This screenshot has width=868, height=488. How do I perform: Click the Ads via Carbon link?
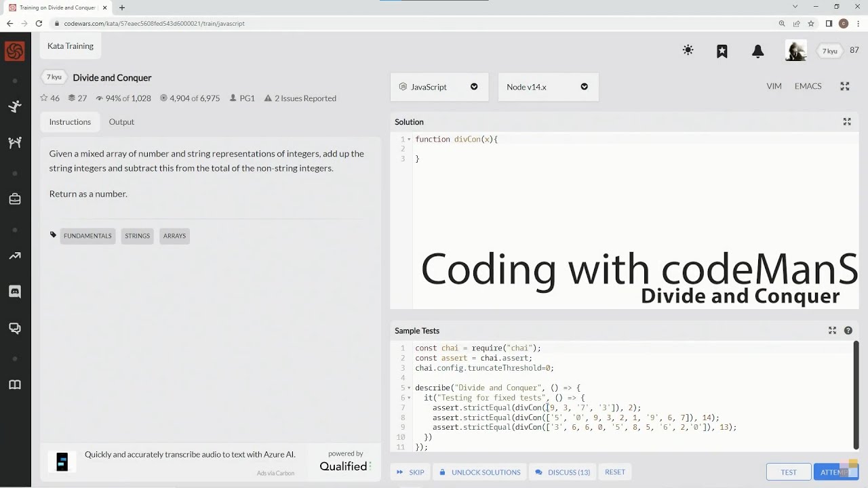coord(275,473)
